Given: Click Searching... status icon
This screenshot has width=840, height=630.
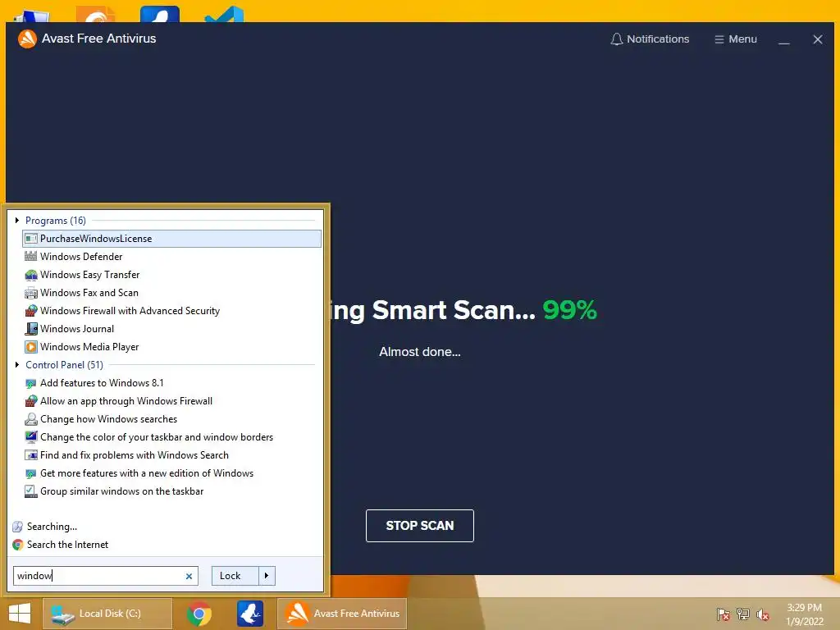Looking at the screenshot, I should pyautogui.click(x=18, y=527).
